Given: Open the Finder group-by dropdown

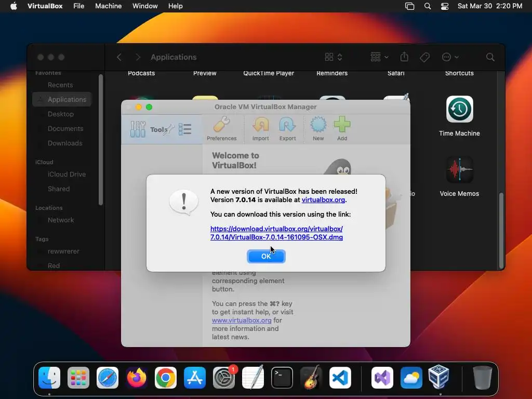Looking at the screenshot, I should click(379, 57).
